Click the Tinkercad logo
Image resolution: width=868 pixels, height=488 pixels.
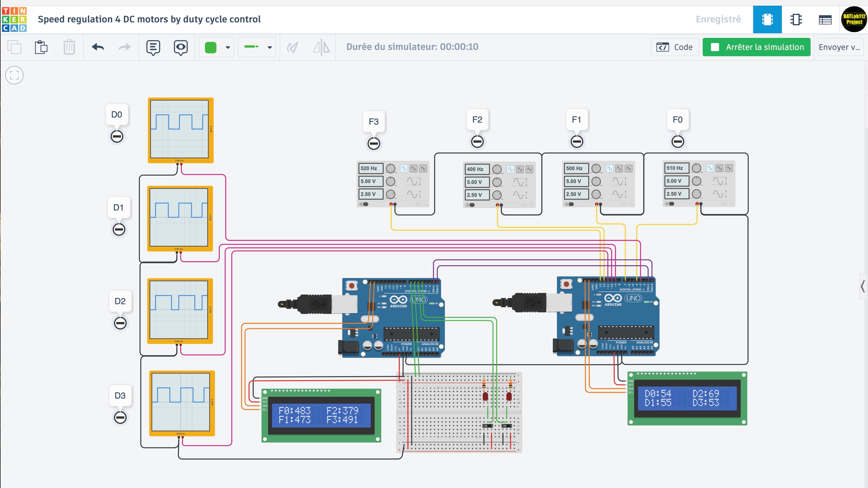click(14, 20)
